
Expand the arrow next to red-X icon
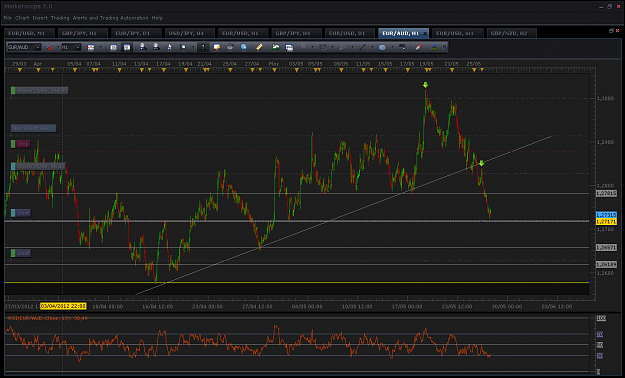coord(57,47)
